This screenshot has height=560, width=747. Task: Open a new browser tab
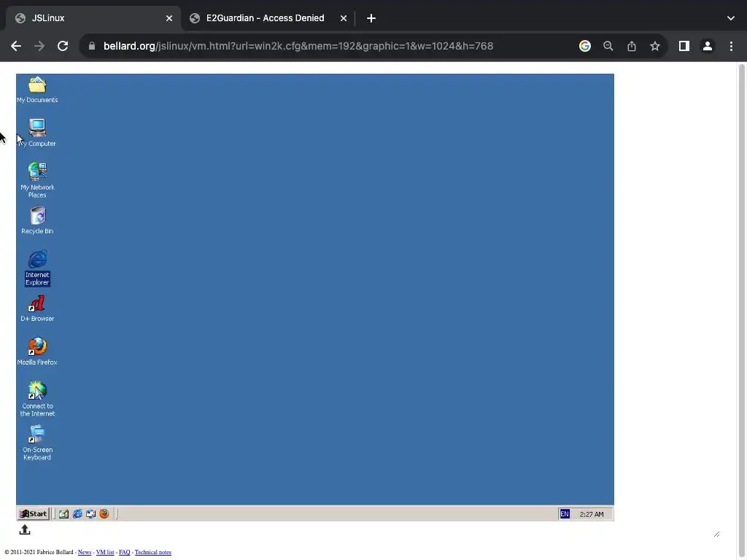(371, 18)
